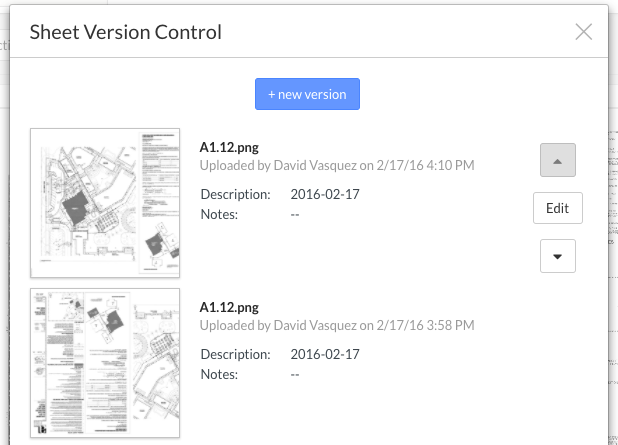
Task: Click the Notes value of the first version
Action: (295, 215)
